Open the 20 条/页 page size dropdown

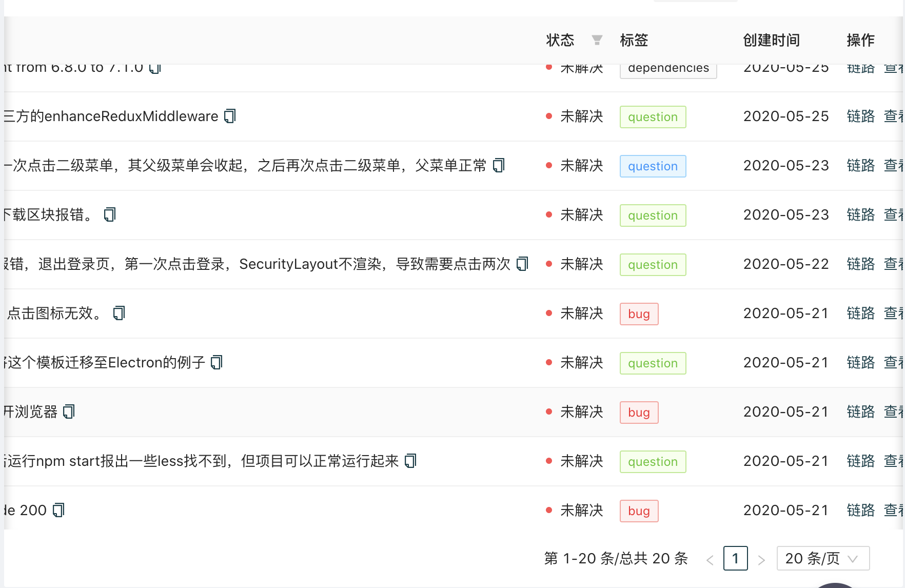coord(822,558)
